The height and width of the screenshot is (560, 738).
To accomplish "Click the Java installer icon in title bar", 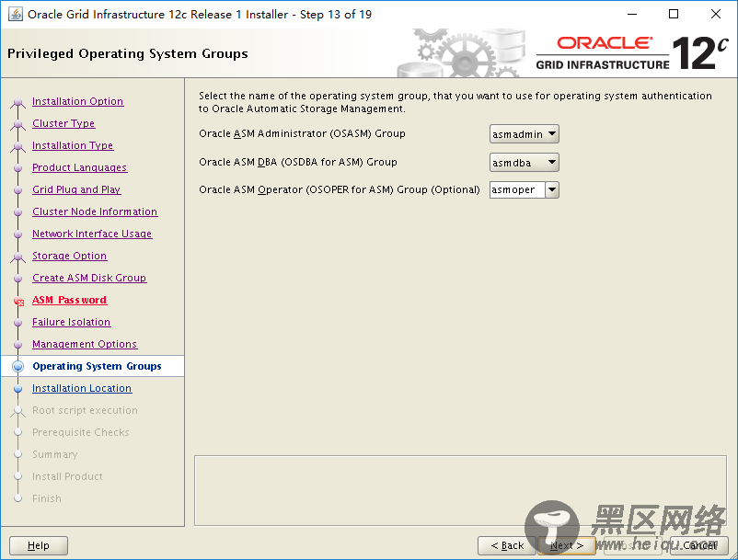I will pyautogui.click(x=16, y=14).
